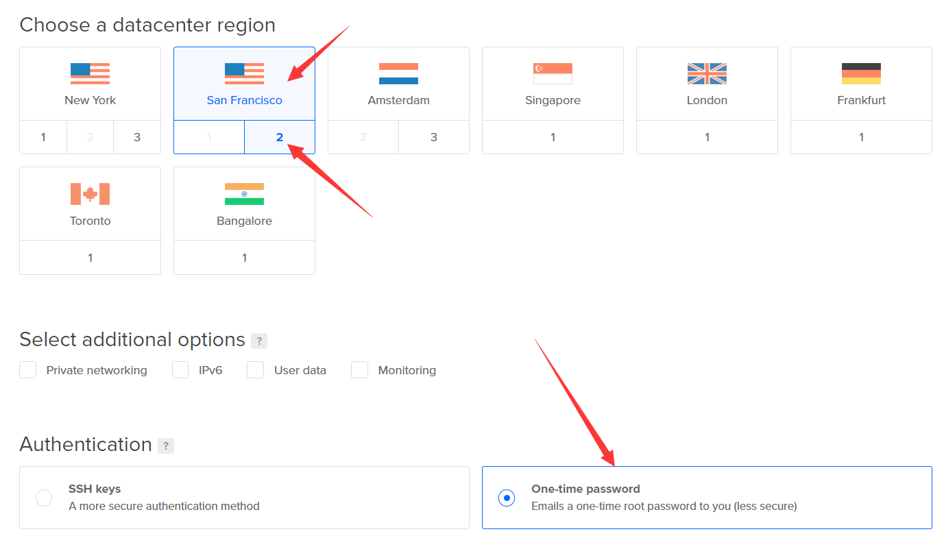The width and height of the screenshot is (944, 560).
Task: Click the Amsterdam Netherlands flag icon
Action: 398,73
